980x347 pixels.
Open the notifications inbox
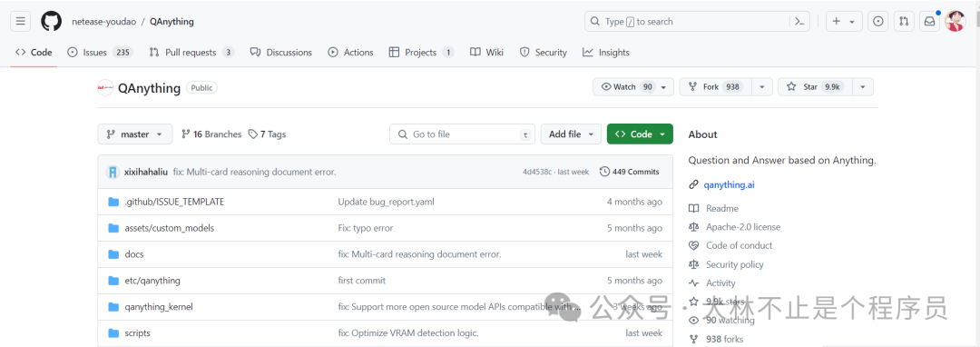929,21
